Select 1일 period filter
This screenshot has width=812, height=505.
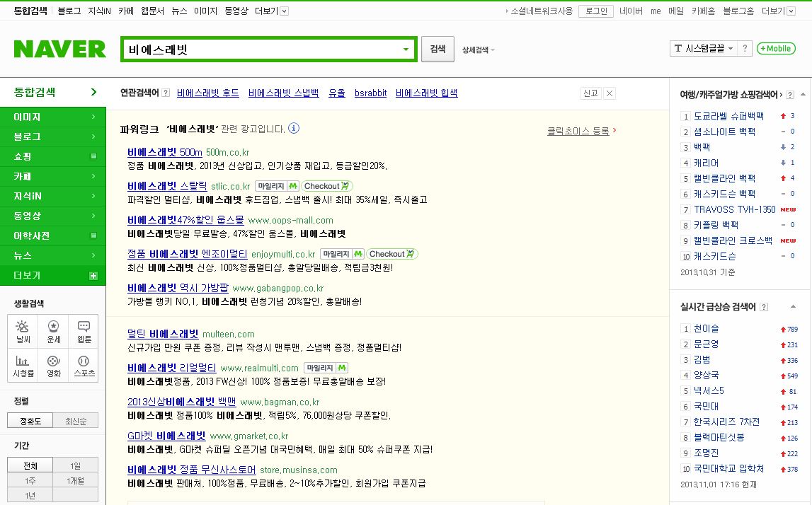[76, 465]
